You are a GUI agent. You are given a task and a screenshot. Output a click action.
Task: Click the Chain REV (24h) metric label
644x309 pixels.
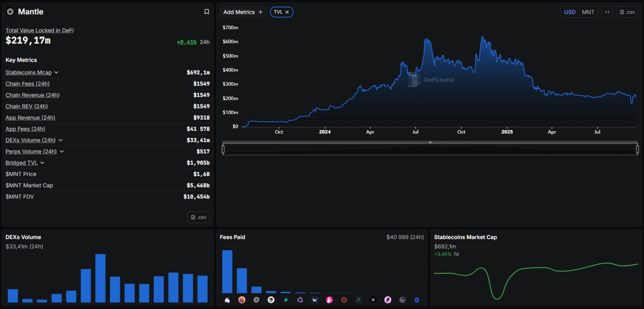click(27, 106)
